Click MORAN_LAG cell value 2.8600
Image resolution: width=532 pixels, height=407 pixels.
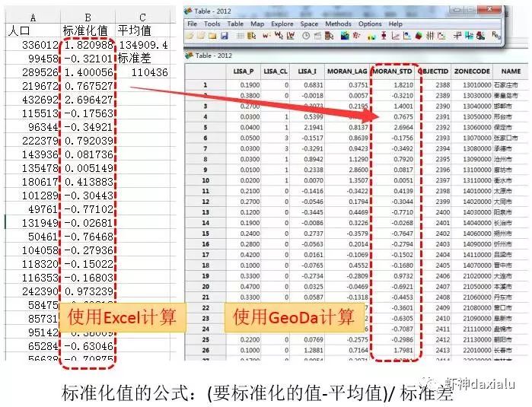(x=347, y=170)
